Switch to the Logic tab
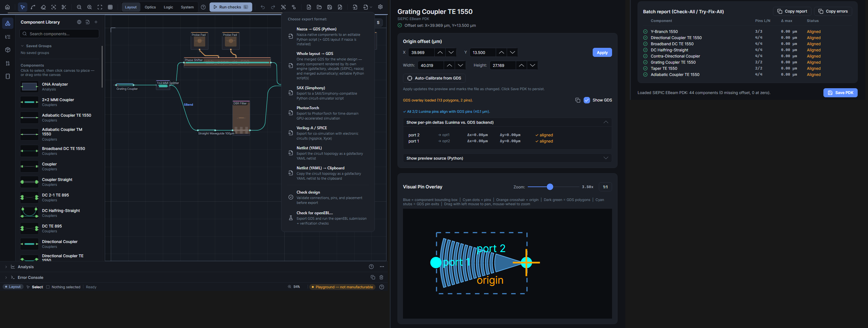 point(168,7)
